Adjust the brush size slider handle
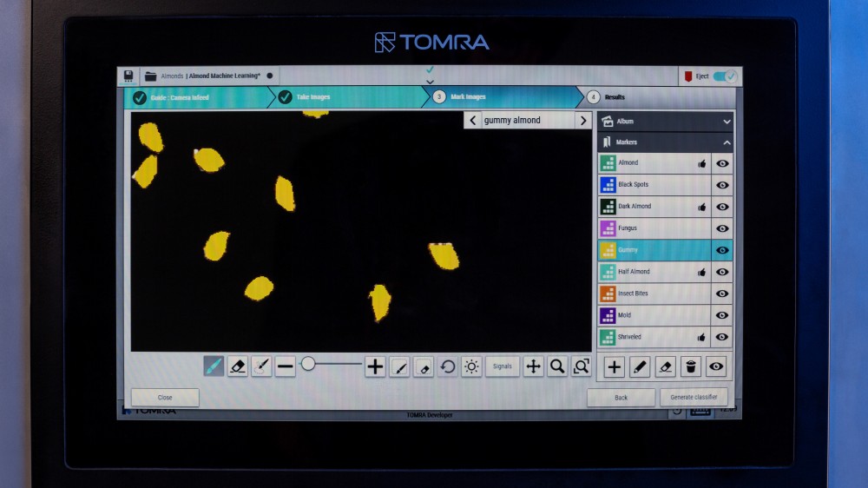The height and width of the screenshot is (488, 868). click(308, 364)
